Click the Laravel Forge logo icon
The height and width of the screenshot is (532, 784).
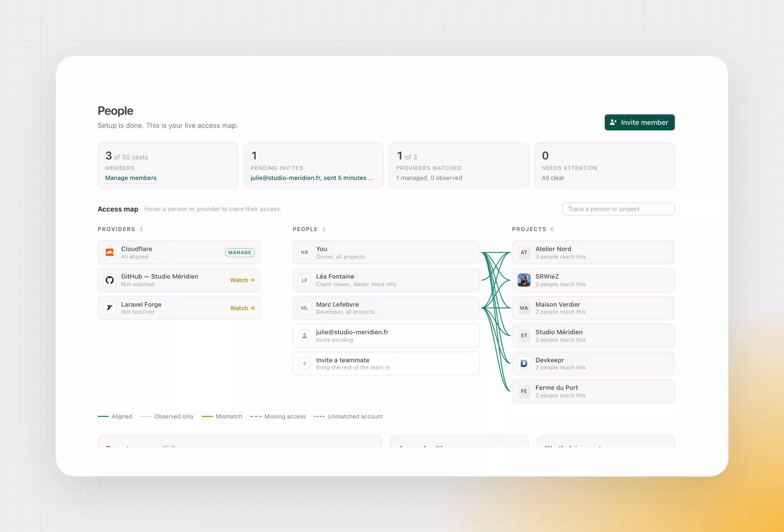tap(110, 308)
